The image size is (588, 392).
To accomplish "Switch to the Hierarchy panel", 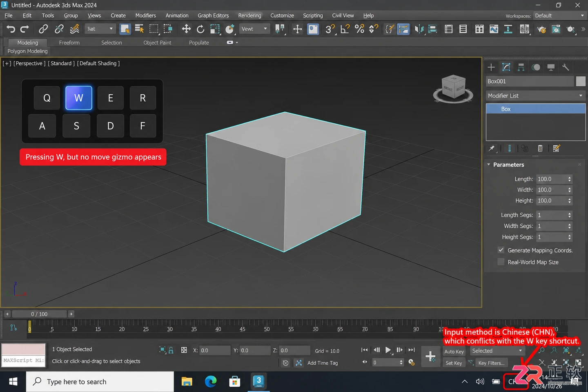I will 521,67.
